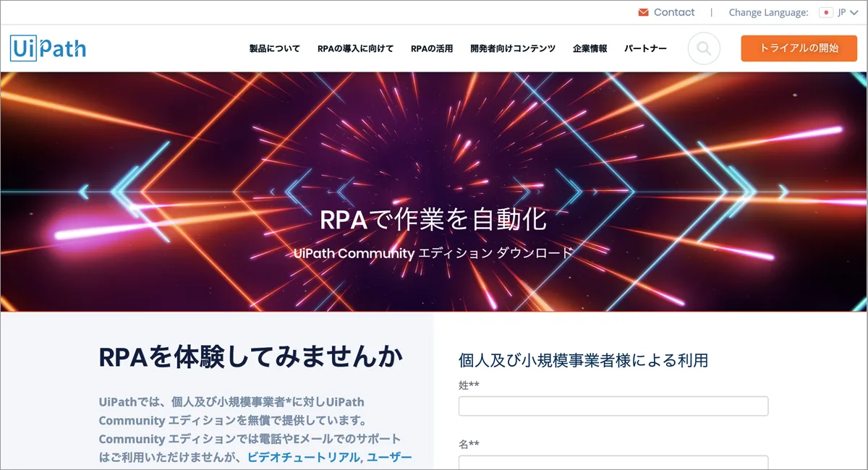Click the UiPath Community エディション ダウンロード subtitle
This screenshot has height=470, width=868.
433,253
